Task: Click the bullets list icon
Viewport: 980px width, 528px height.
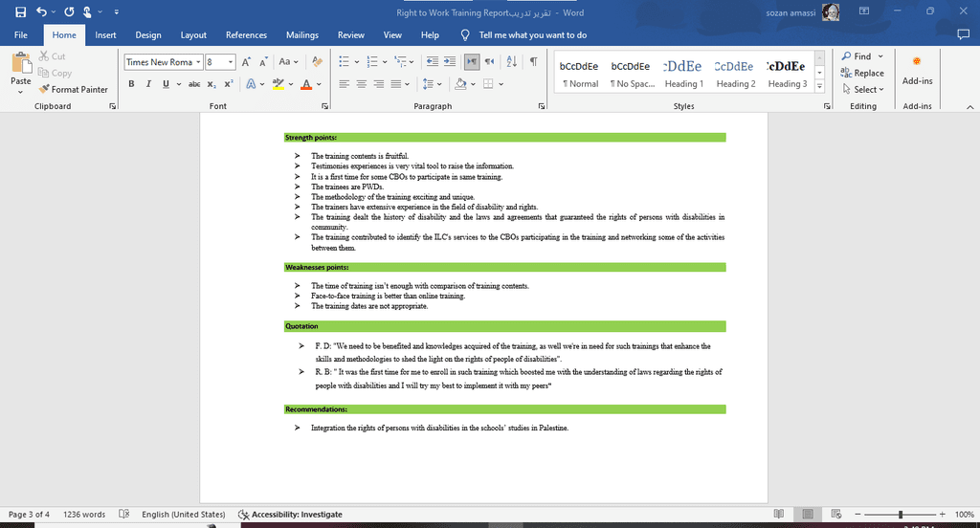Action: (345, 61)
